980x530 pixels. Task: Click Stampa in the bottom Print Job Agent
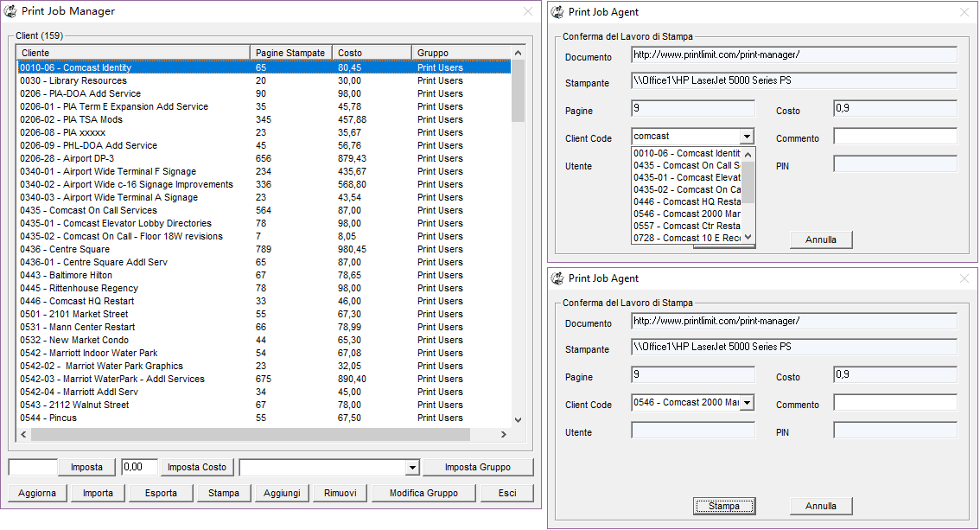click(723, 507)
